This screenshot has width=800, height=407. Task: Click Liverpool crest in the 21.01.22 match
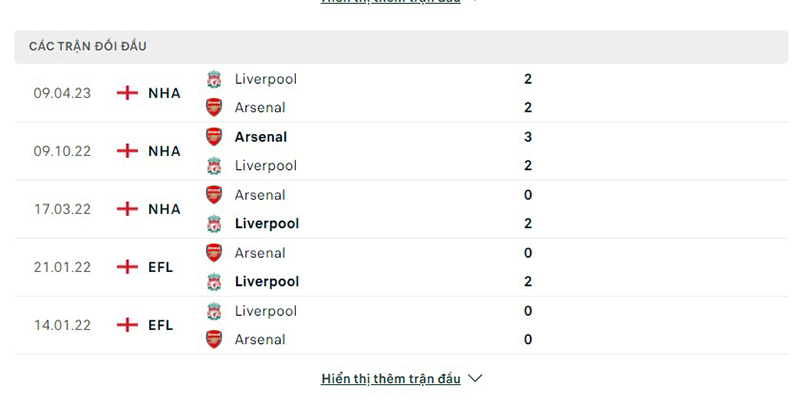214,282
